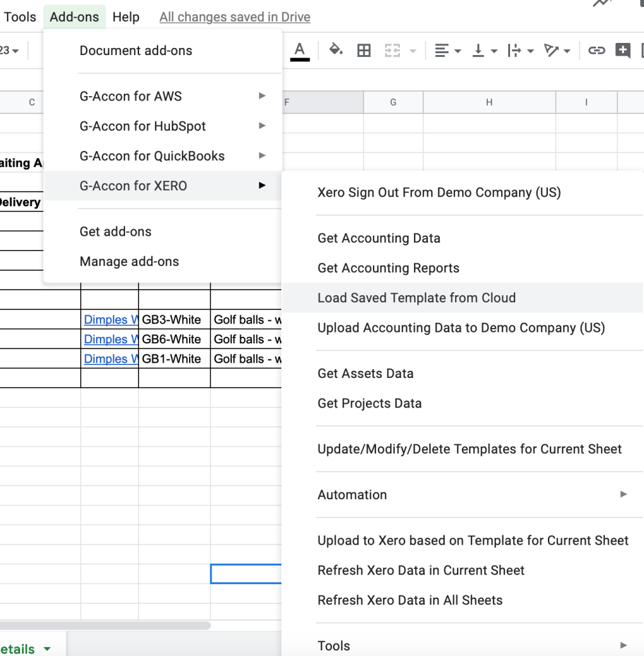
Task: Select Load Saved Template from Cloud
Action: (x=417, y=298)
